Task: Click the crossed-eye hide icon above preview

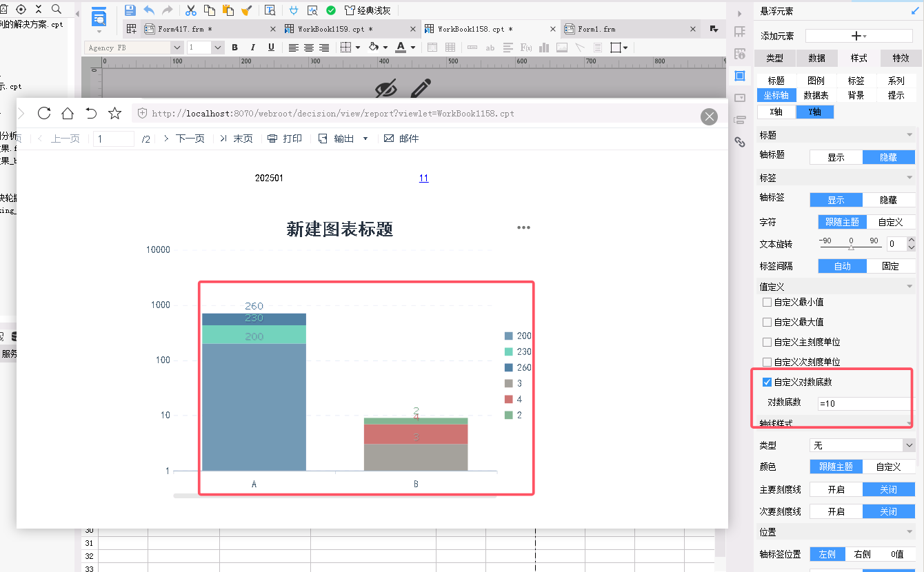Action: coord(387,88)
